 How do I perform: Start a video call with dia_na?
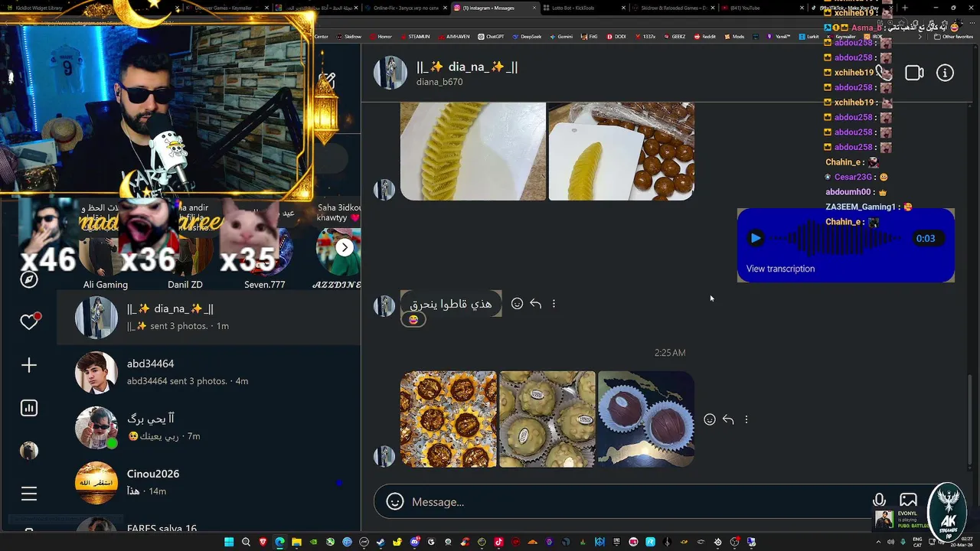[914, 73]
